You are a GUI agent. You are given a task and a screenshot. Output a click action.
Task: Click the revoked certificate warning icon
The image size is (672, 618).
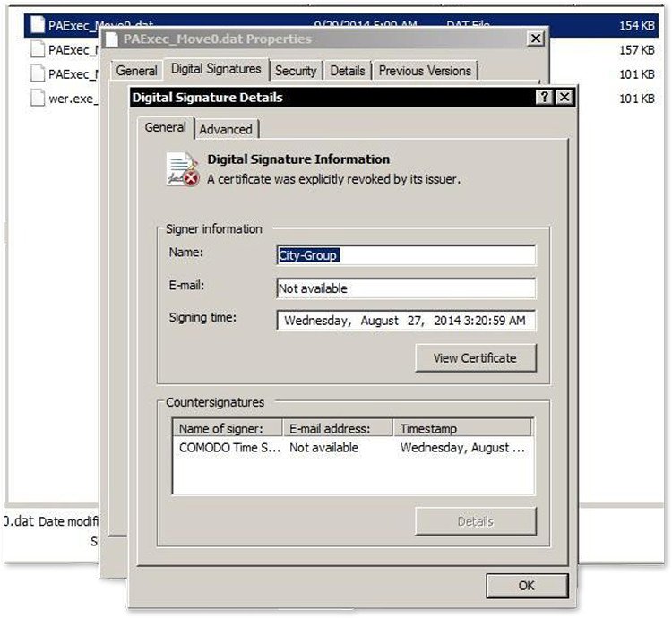(x=183, y=169)
